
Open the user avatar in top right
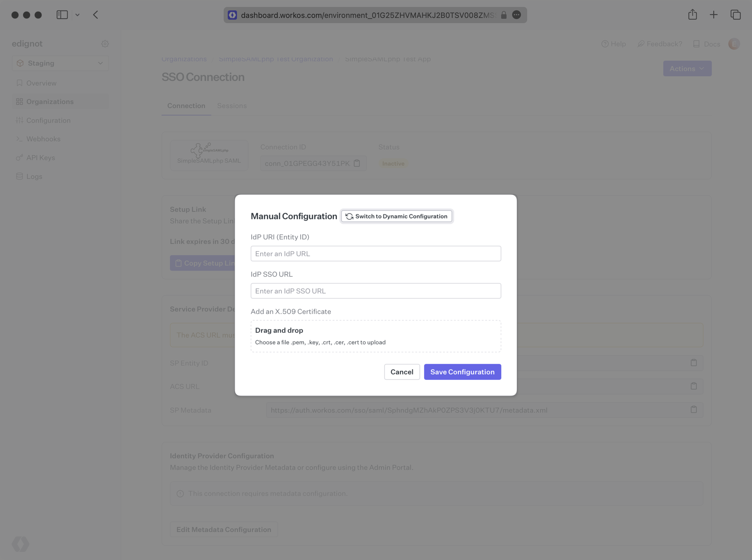(x=734, y=44)
